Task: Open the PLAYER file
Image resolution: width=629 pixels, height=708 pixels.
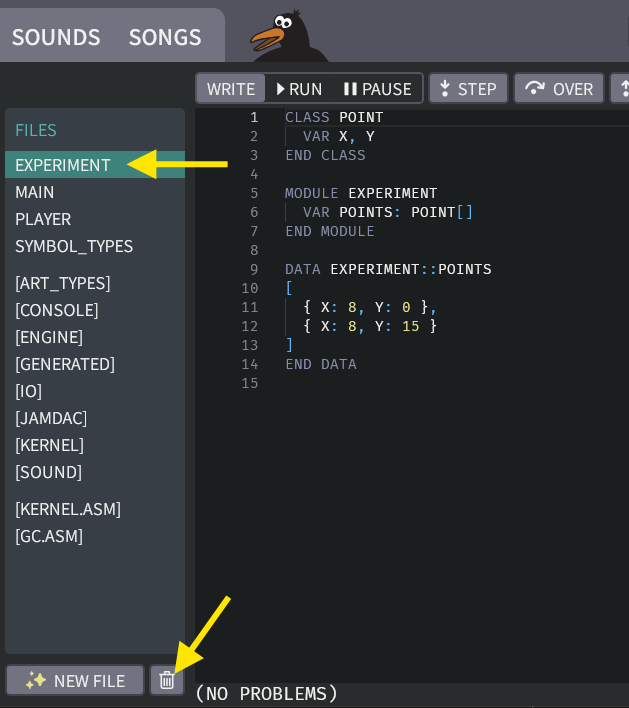Action: coord(43,219)
